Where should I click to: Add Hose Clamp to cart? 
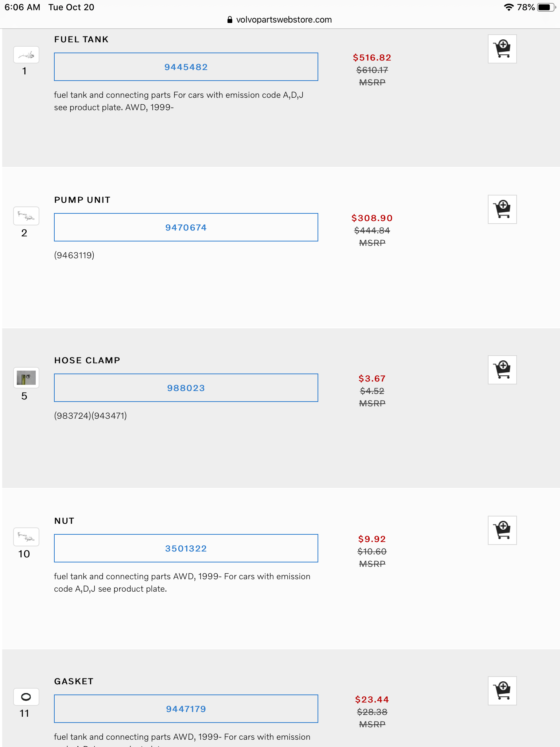click(502, 370)
